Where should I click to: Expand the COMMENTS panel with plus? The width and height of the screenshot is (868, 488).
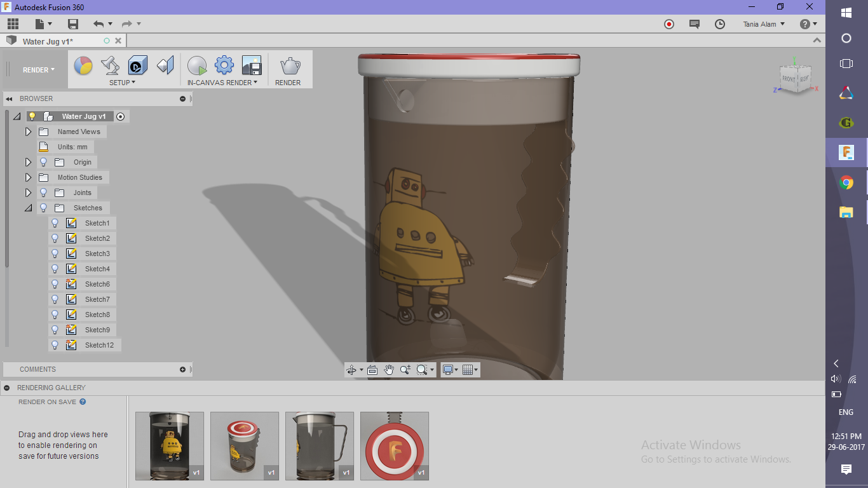[x=182, y=369]
